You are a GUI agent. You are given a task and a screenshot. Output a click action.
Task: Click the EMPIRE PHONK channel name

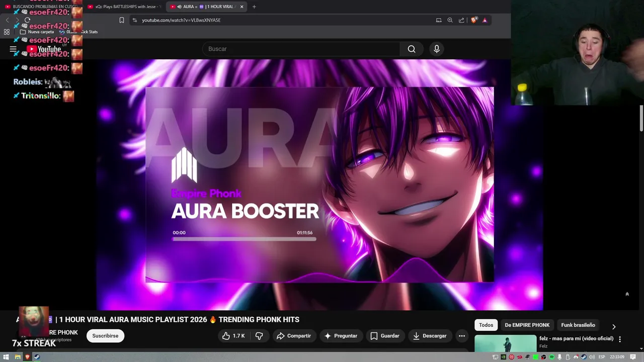(x=63, y=332)
